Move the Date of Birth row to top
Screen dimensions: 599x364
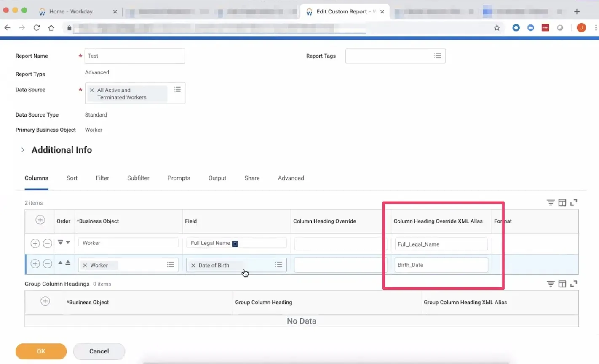[x=68, y=263]
